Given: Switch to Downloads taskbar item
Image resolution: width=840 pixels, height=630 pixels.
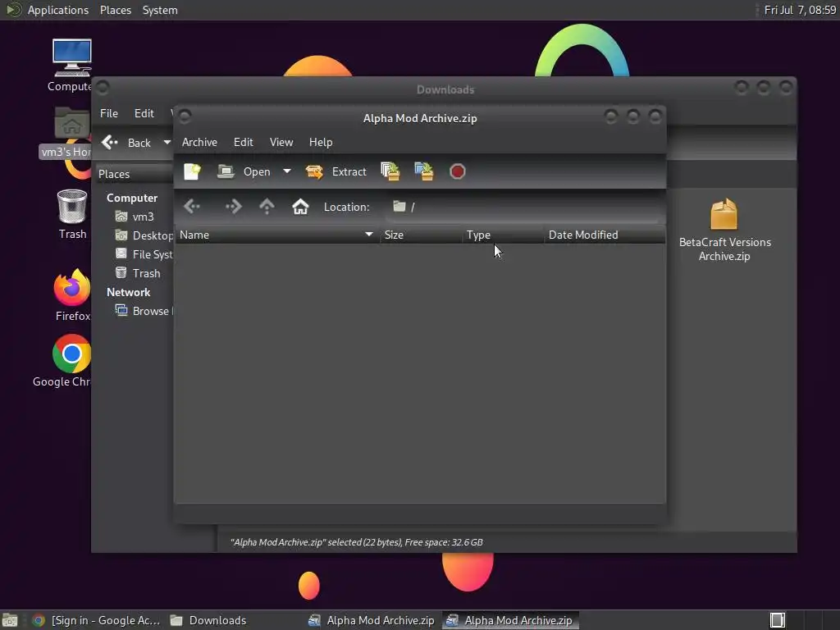Looking at the screenshot, I should click(209, 620).
